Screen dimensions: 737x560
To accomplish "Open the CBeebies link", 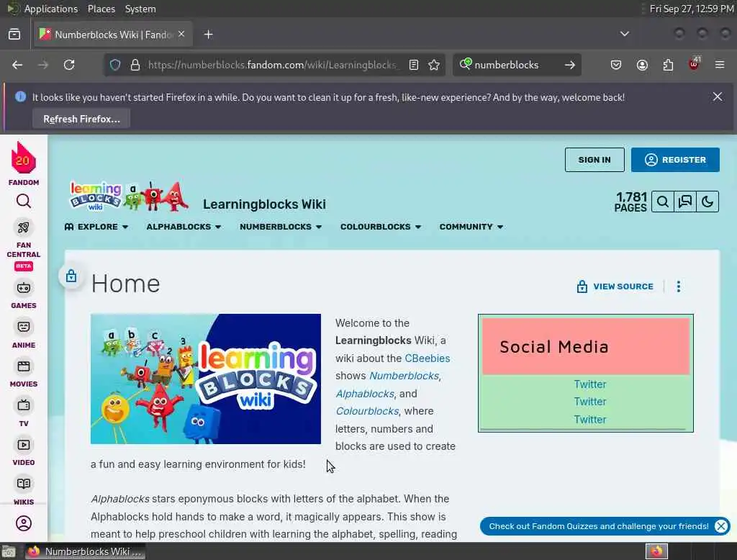I will [x=428, y=358].
